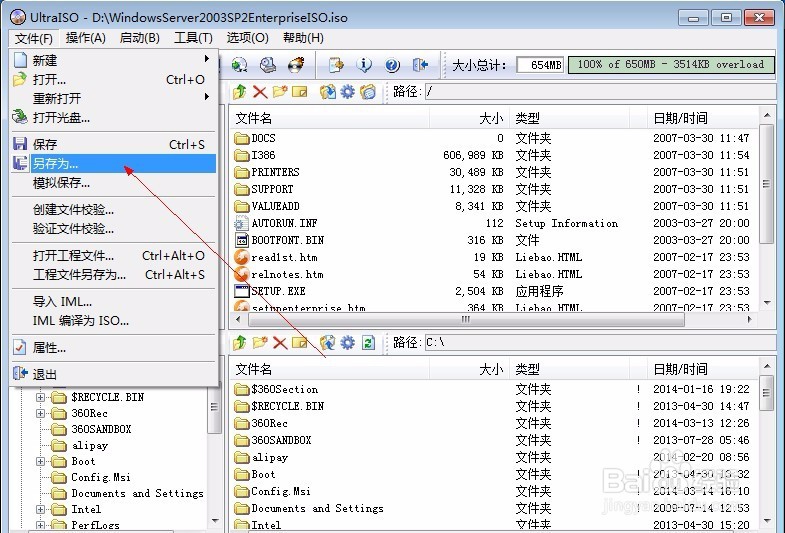
Task: Click the folder label icon right of ISO gear
Action: (x=368, y=92)
